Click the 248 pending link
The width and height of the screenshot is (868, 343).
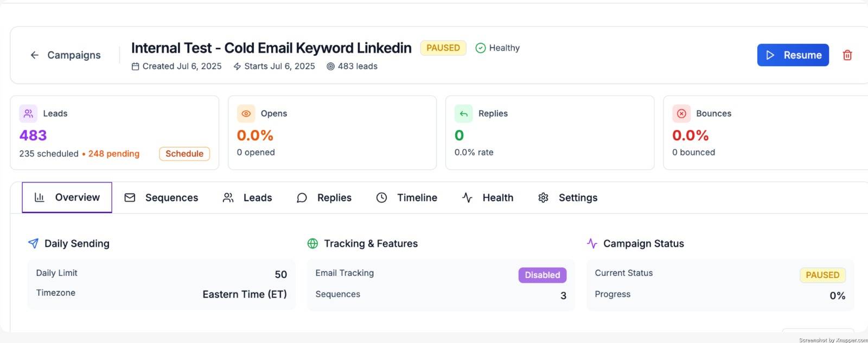pos(113,154)
